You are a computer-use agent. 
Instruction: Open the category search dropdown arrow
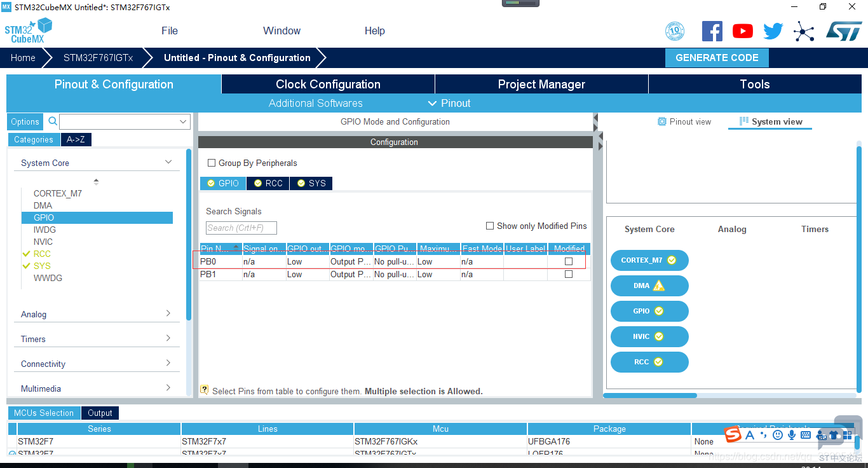pyautogui.click(x=183, y=121)
